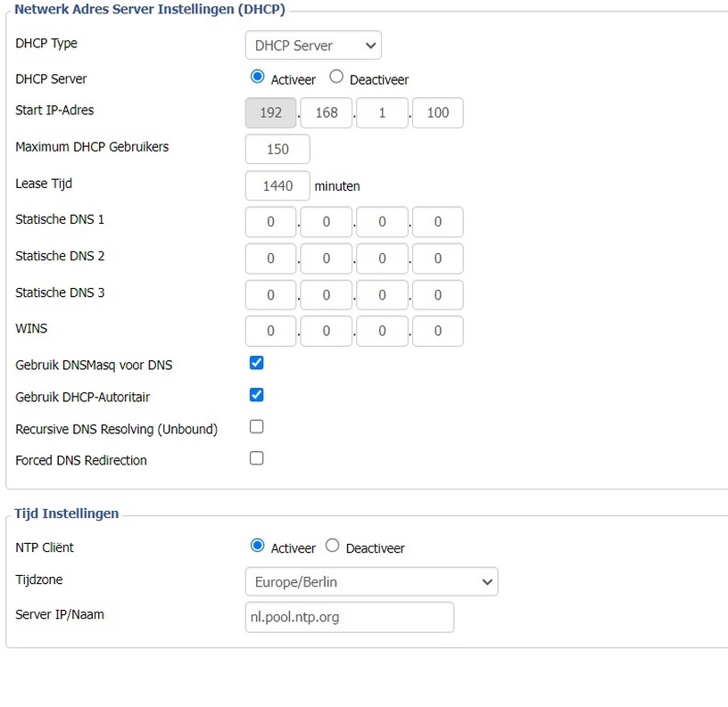Click the Server IP/Naam ntp field
Screen dimensions: 728x707
click(350, 618)
